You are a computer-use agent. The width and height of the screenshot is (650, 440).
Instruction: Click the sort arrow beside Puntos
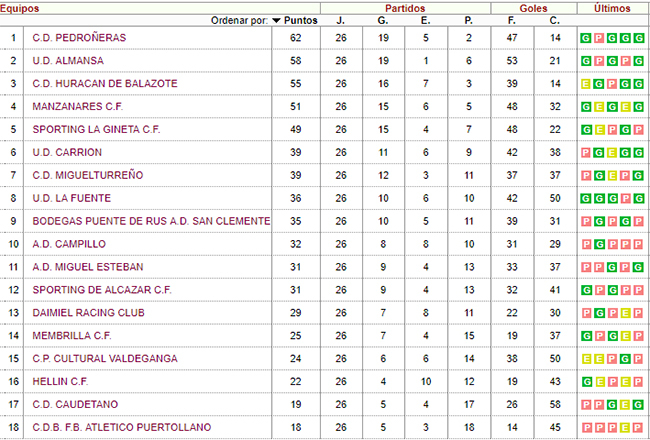276,21
